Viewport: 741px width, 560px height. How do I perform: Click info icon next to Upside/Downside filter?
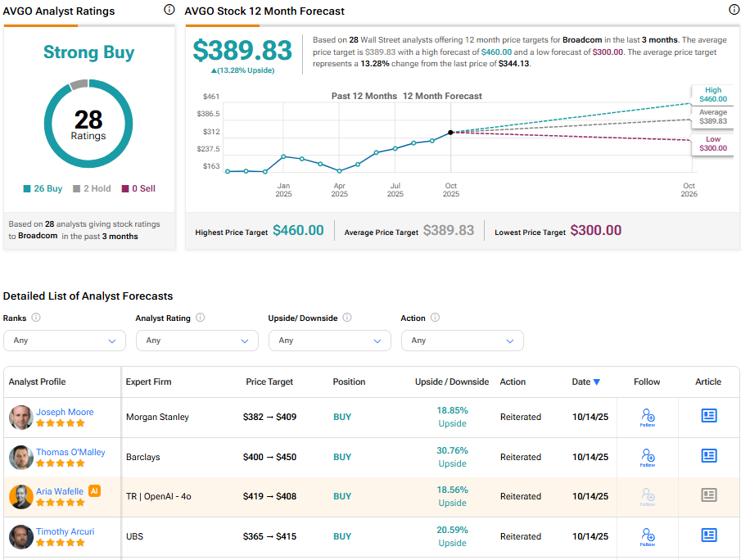[x=347, y=318]
